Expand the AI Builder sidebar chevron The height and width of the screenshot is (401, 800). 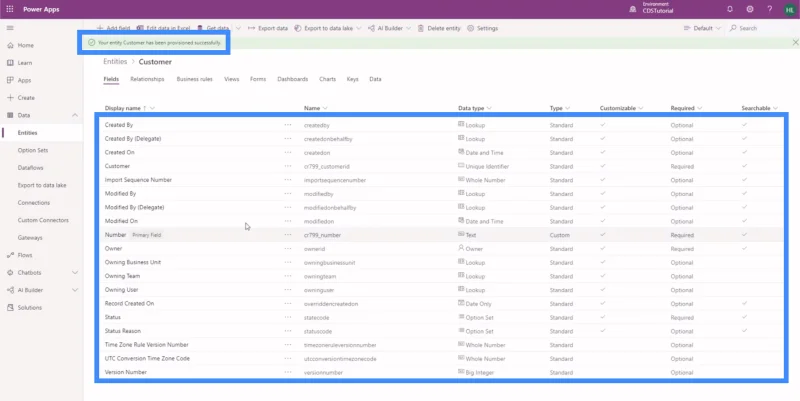point(74,290)
